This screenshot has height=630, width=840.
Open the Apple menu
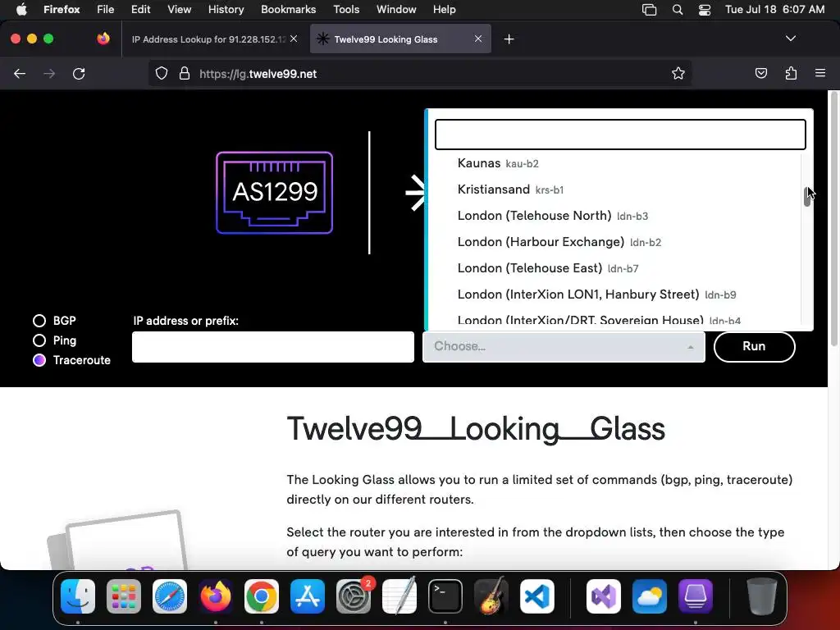(x=21, y=9)
